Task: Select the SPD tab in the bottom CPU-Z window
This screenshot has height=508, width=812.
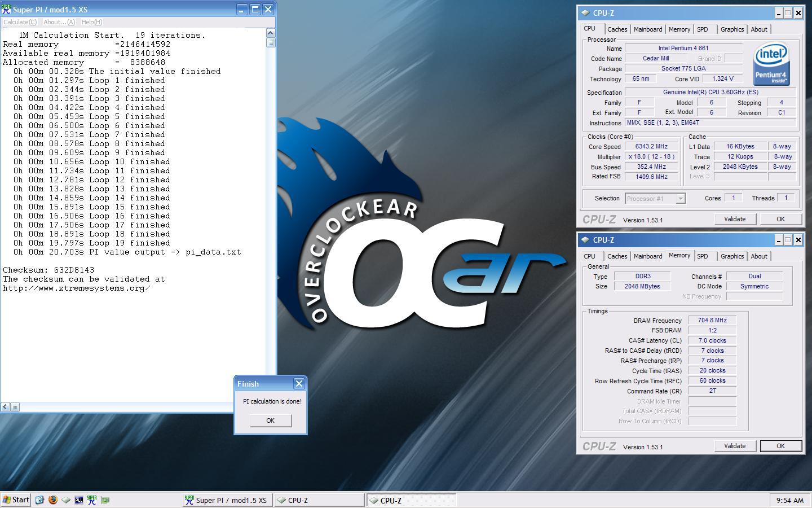Action: tap(703, 256)
